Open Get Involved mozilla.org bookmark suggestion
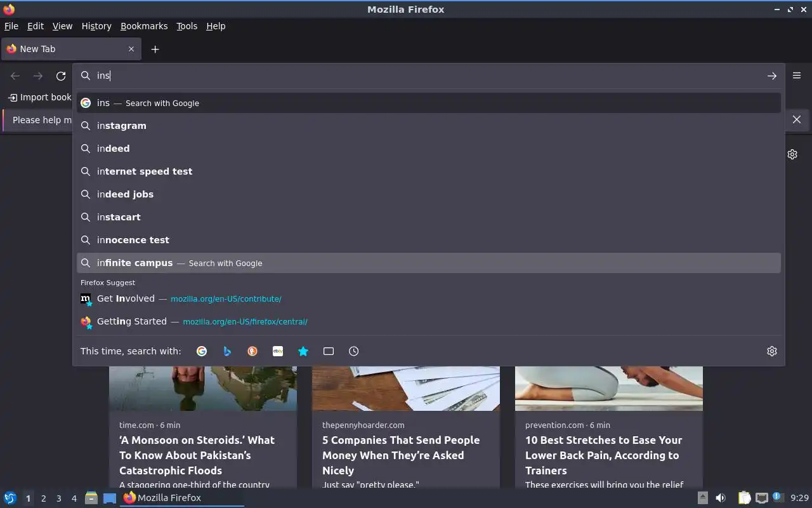Image resolution: width=812 pixels, height=508 pixels. click(429, 298)
